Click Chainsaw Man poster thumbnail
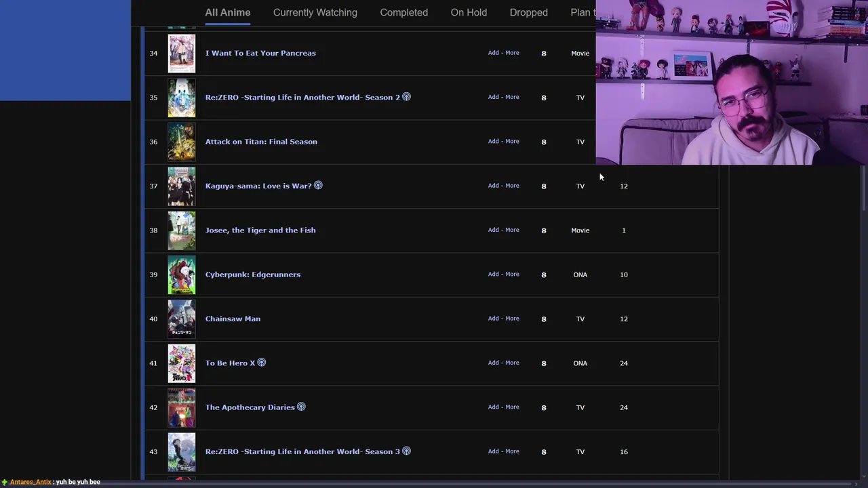The height and width of the screenshot is (488, 868). [x=182, y=319]
